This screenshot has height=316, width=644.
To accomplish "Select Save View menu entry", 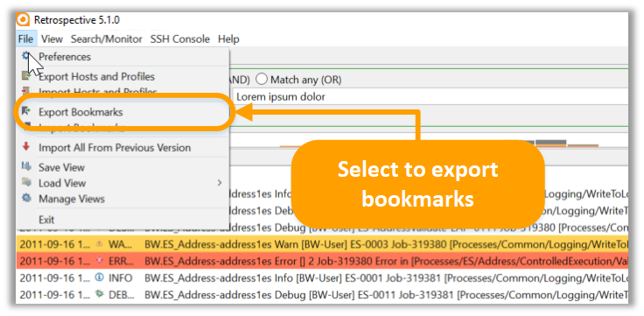I will [122, 167].
